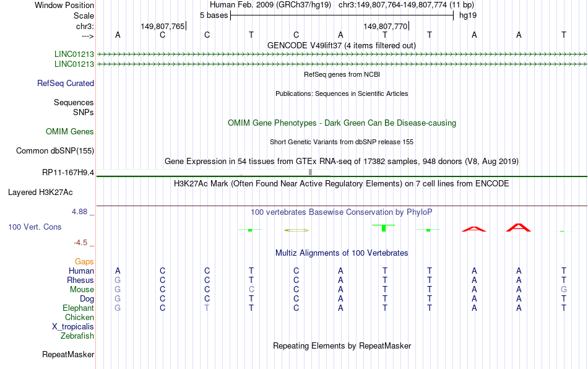Click the H3K27Ac Mark track title
Image resolution: width=588 pixels, height=369 pixels.
(x=342, y=184)
